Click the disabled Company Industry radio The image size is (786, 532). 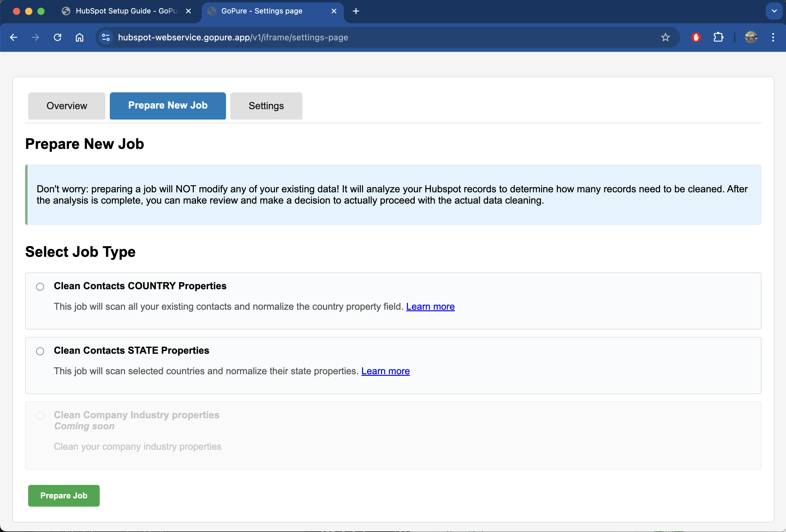40,416
